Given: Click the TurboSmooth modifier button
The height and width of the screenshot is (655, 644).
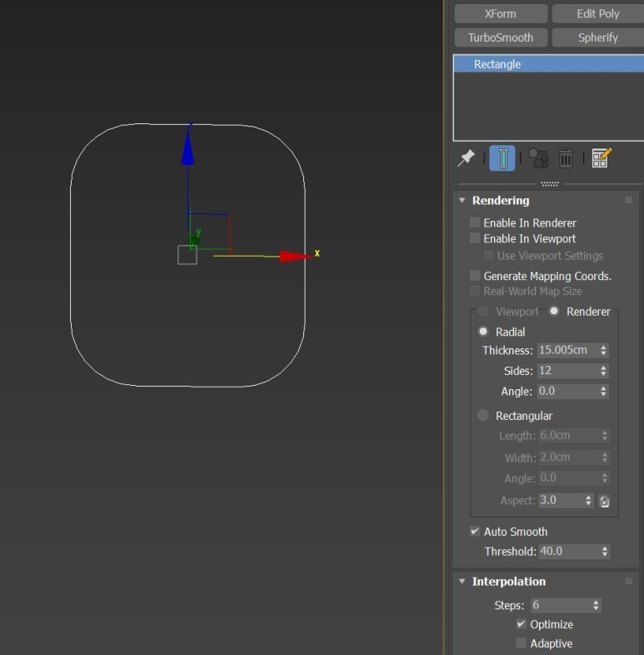Looking at the screenshot, I should 501,37.
